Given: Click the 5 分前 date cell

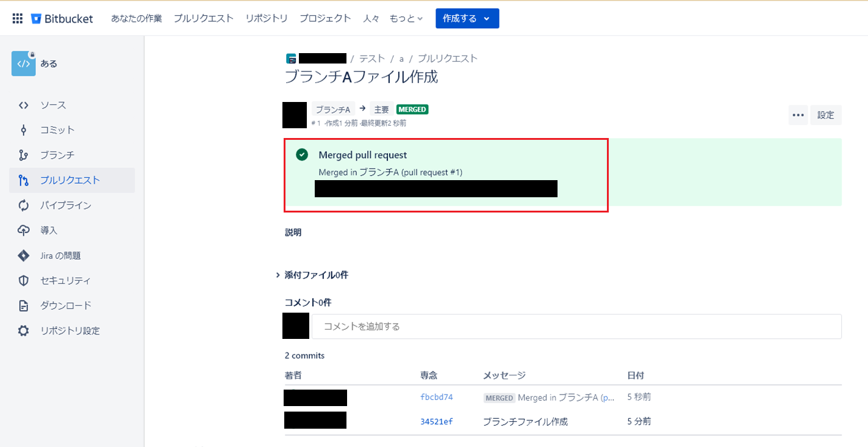Looking at the screenshot, I should pyautogui.click(x=639, y=421).
